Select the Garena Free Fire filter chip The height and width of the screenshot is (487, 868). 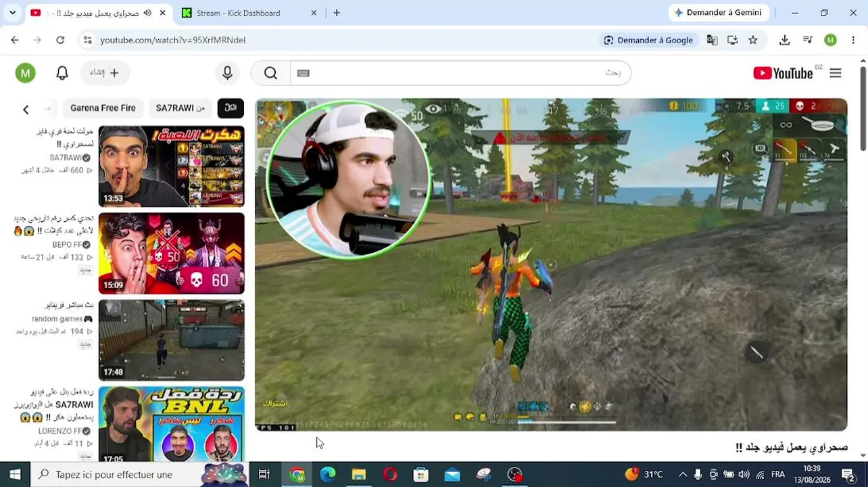tap(103, 108)
